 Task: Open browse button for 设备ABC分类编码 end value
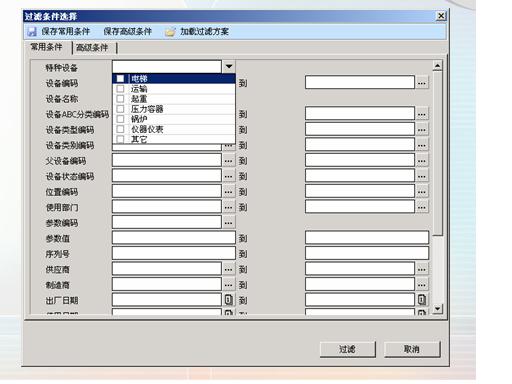point(422,114)
